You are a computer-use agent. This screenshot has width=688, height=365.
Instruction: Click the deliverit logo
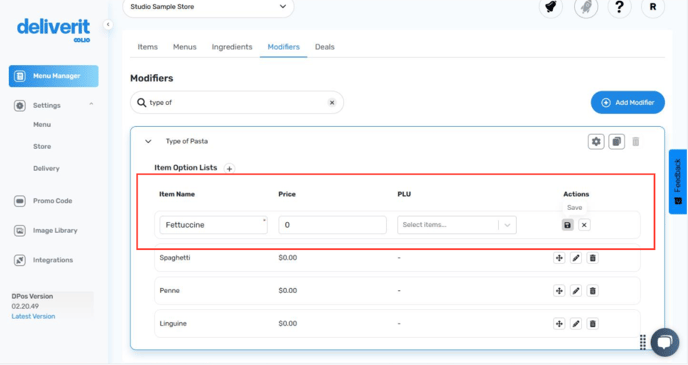(x=54, y=29)
